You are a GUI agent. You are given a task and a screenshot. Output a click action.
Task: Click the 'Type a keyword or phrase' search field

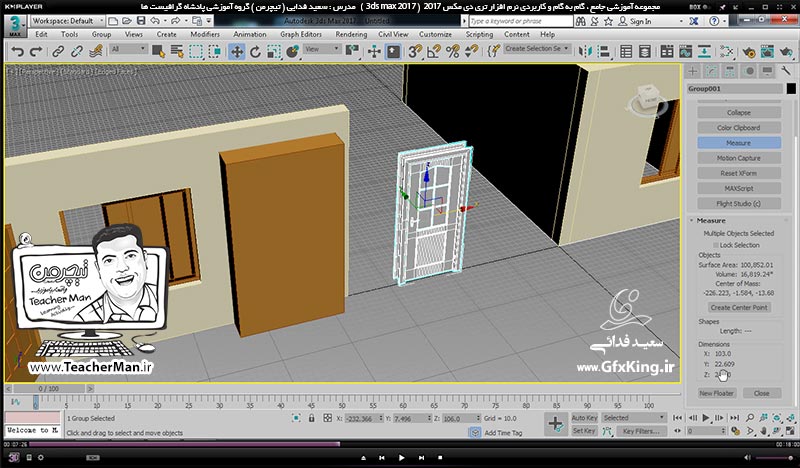pos(520,21)
